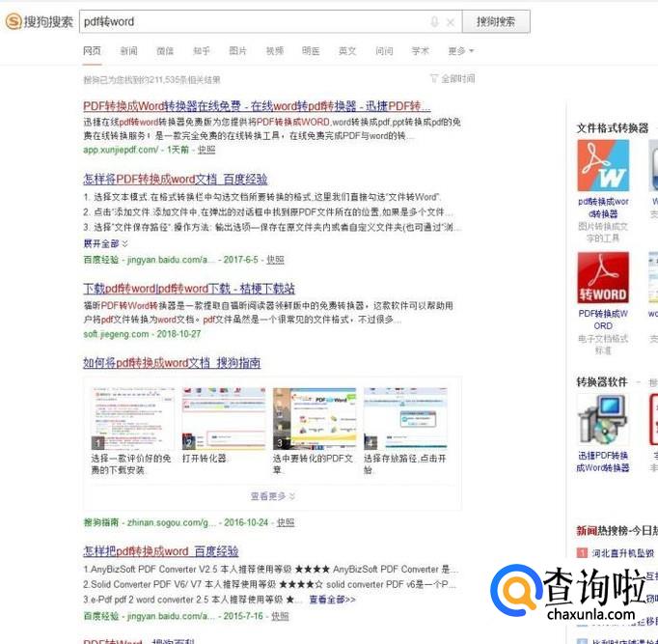Image resolution: width=658 pixels, height=644 pixels.
Task: Open the 更多 dropdown menu
Action: [x=460, y=51]
